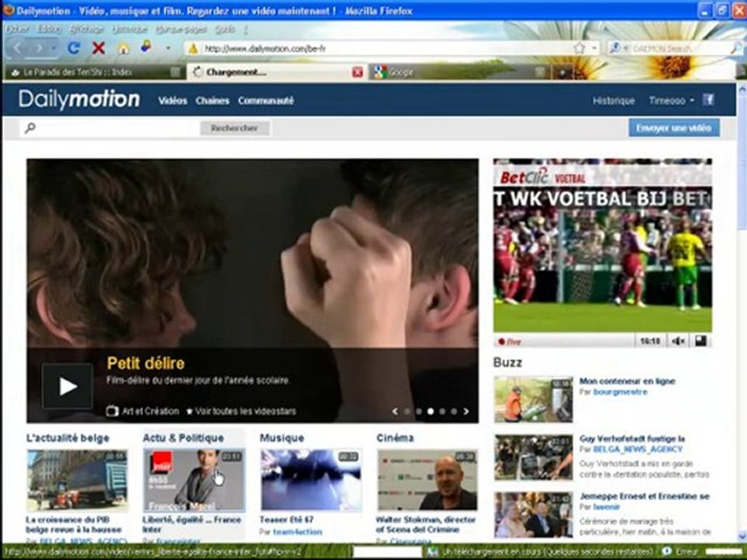The width and height of the screenshot is (747, 560).
Task: Open the Édition menu
Action: 50,30
